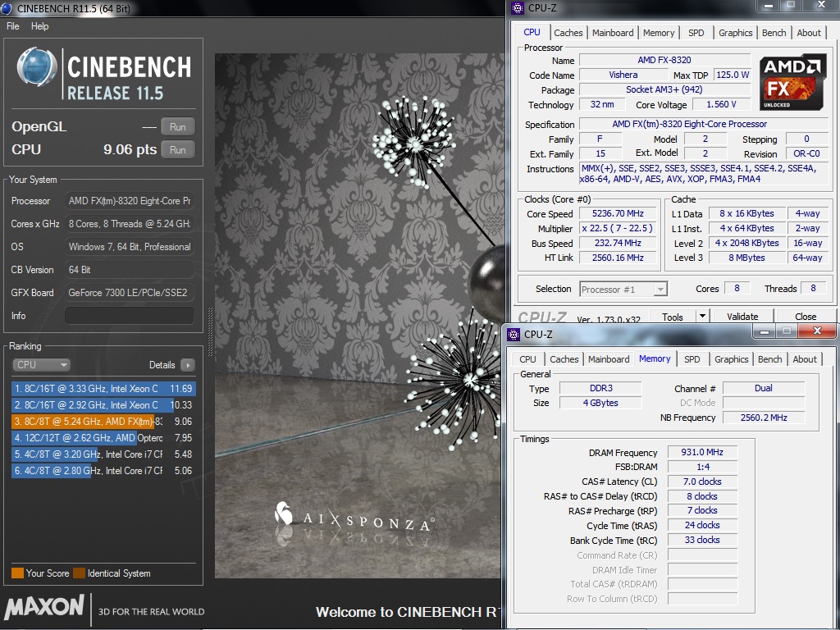Click the Cinebench title bar app icon
840x630 pixels.
[x=7, y=8]
